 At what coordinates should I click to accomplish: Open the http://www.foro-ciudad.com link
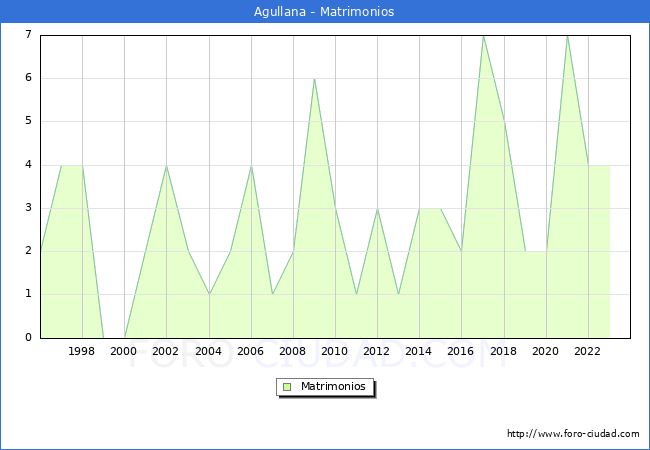pyautogui.click(x=573, y=434)
